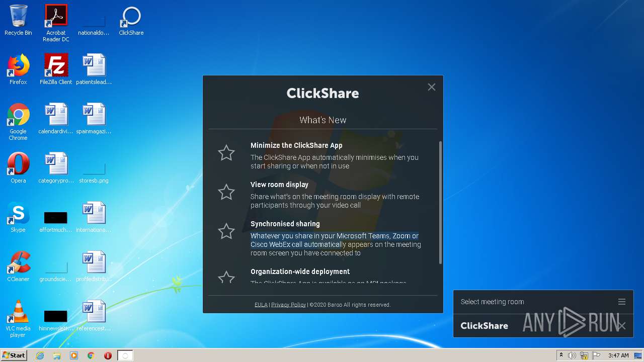Select the Skype desktop shortcut

(18, 218)
